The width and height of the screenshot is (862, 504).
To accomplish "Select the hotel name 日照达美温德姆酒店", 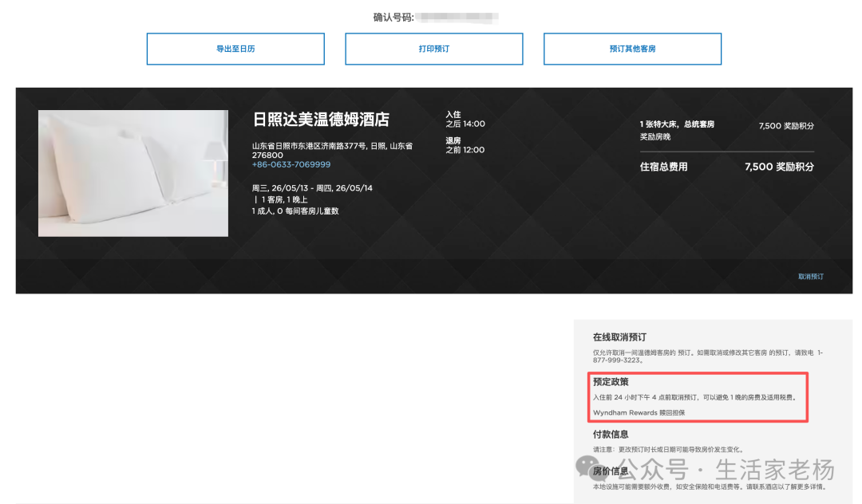I will click(x=321, y=120).
